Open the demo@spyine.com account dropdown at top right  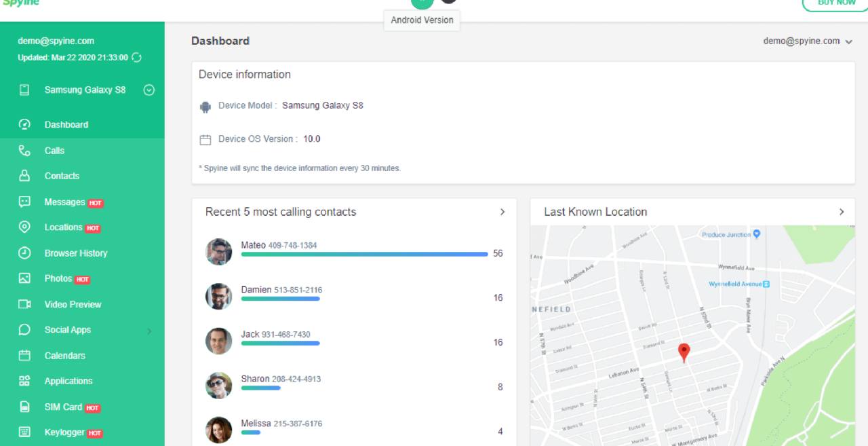[x=808, y=41]
